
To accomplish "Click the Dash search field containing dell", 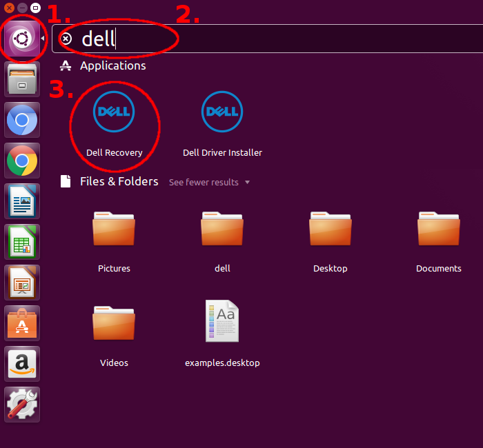I will point(276,39).
